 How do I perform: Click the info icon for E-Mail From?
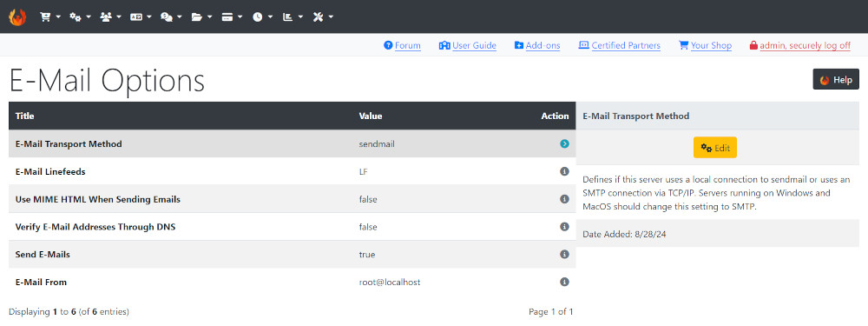[x=564, y=283]
